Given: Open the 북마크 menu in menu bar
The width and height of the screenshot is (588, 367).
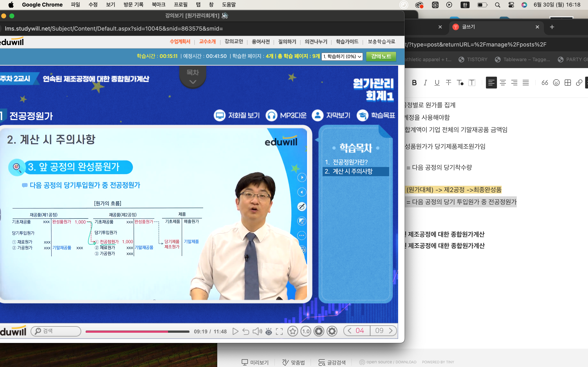Looking at the screenshot, I should click(x=158, y=5).
